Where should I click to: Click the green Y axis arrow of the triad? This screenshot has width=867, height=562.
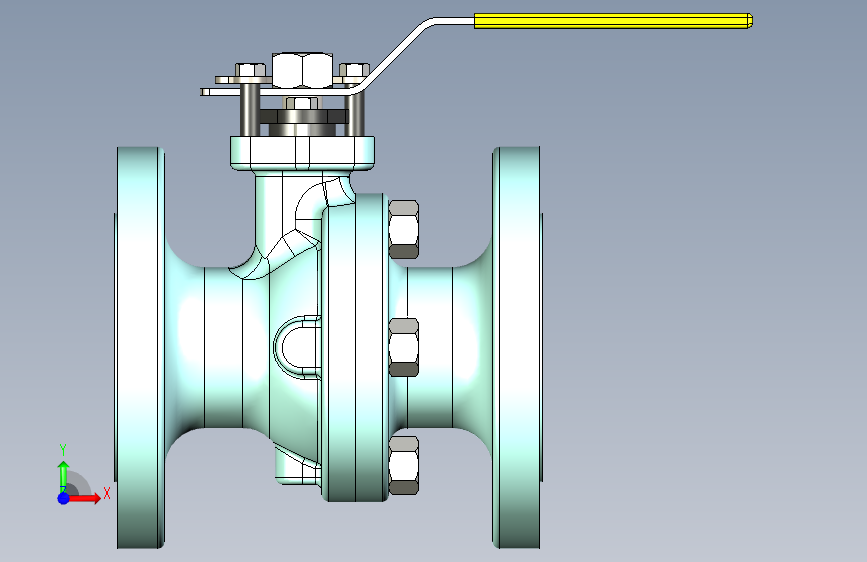(x=63, y=475)
